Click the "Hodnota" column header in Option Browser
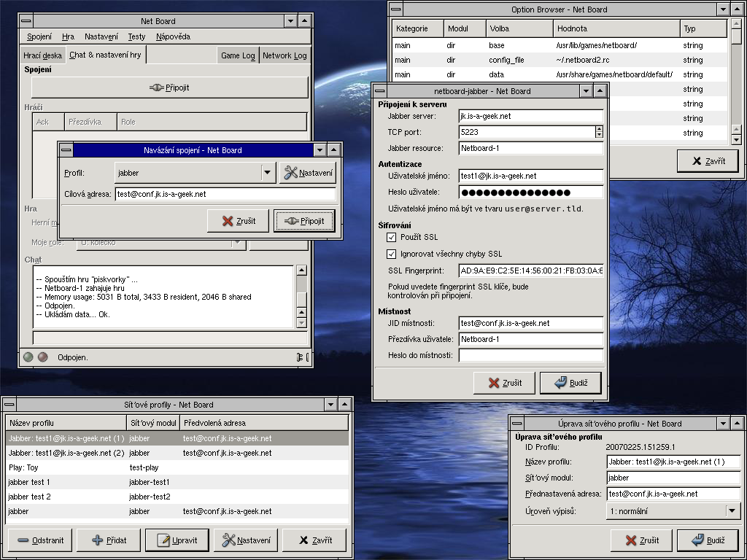Viewport: 747px width, 560px height. (616, 28)
